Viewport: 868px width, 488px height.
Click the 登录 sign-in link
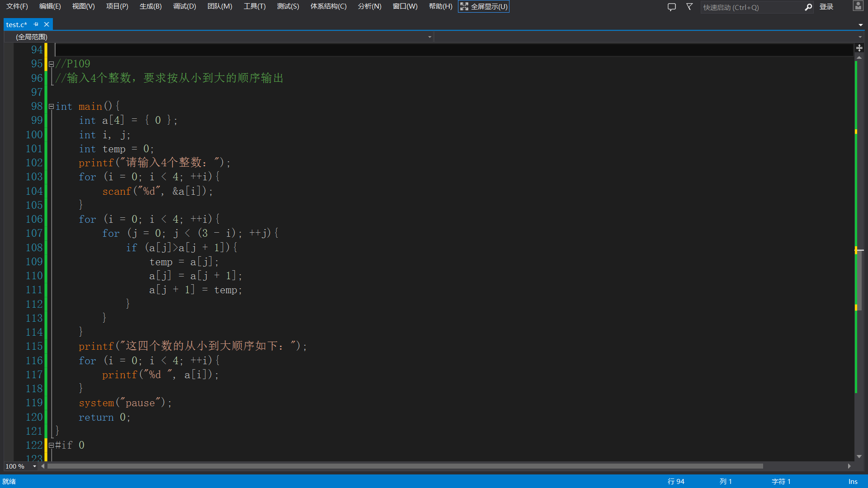point(826,7)
